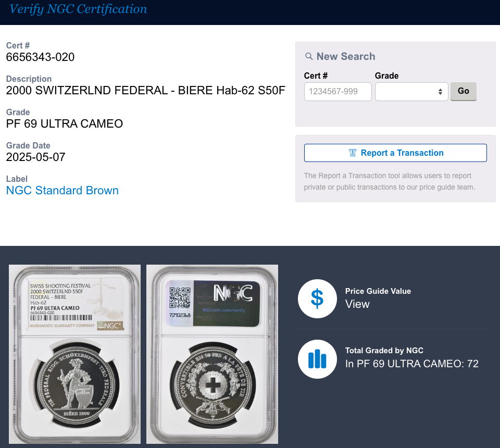Open the Grade dropdown in New Search
This screenshot has height=448, width=500.
411,92
